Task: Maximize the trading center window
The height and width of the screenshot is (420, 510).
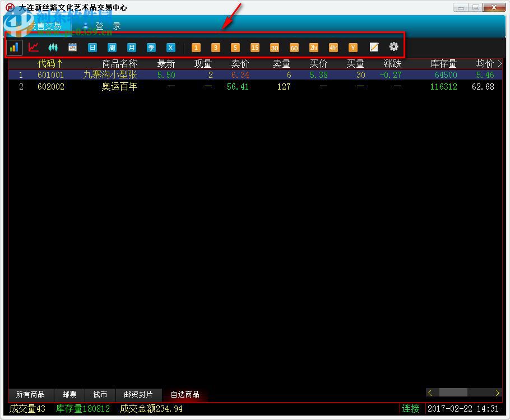Action: (475, 7)
